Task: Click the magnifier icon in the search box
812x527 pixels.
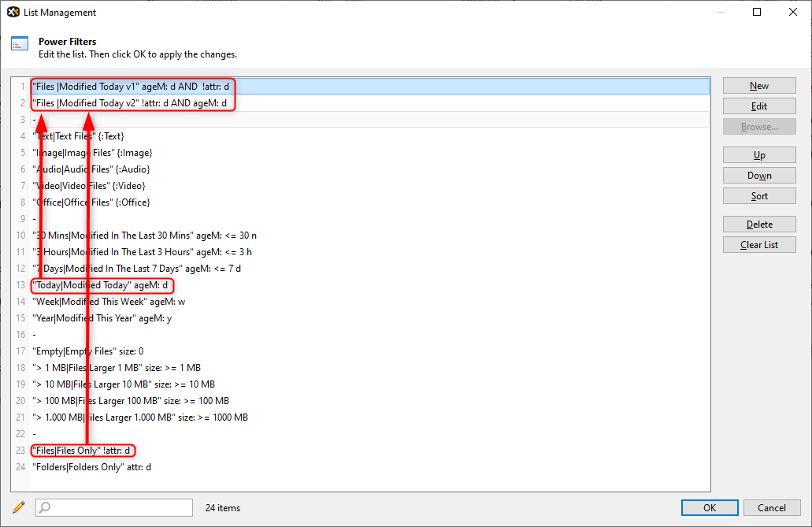Action: (x=46, y=508)
